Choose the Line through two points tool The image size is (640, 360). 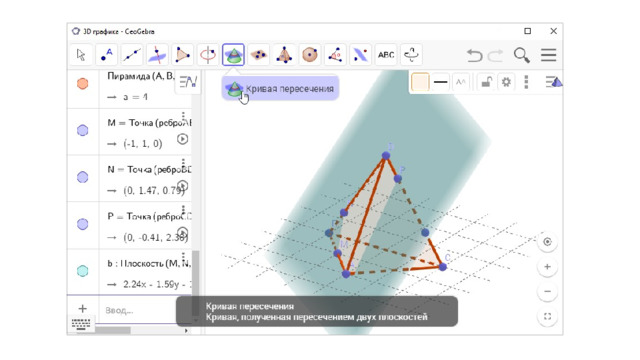pos(132,55)
